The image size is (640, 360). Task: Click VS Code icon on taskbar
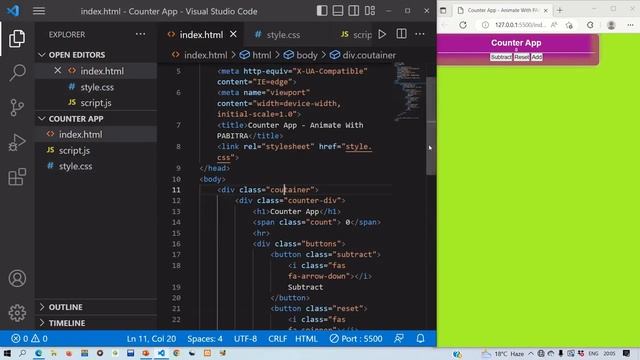(161, 353)
